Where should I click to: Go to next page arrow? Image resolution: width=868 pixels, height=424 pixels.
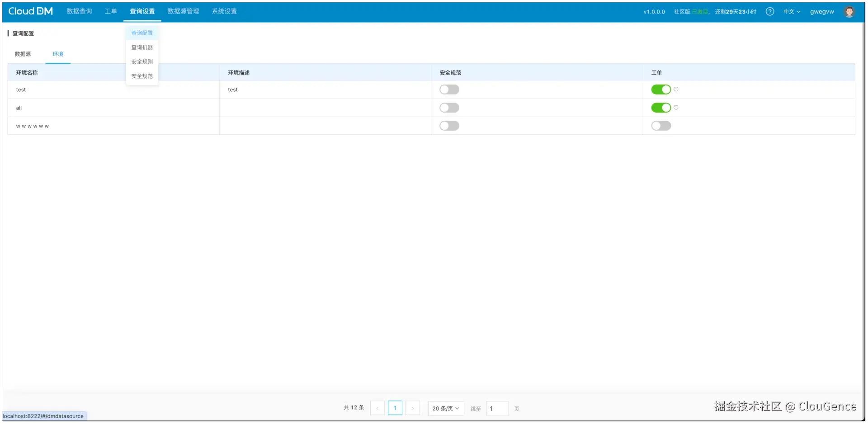point(412,408)
